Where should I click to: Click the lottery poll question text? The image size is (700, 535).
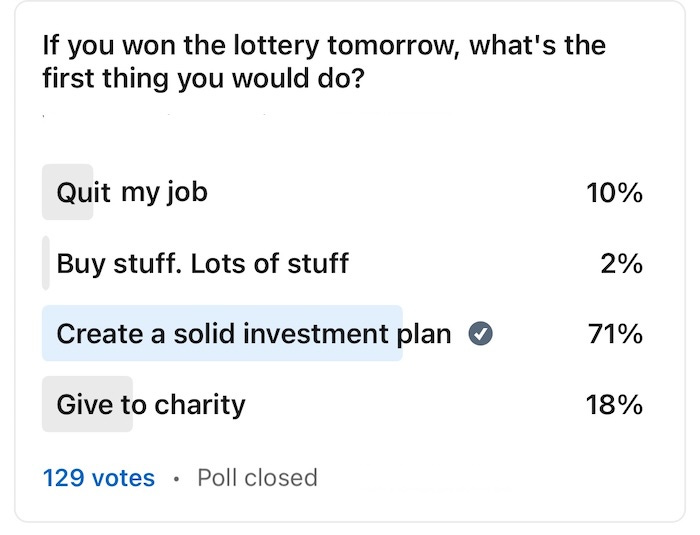(x=324, y=62)
